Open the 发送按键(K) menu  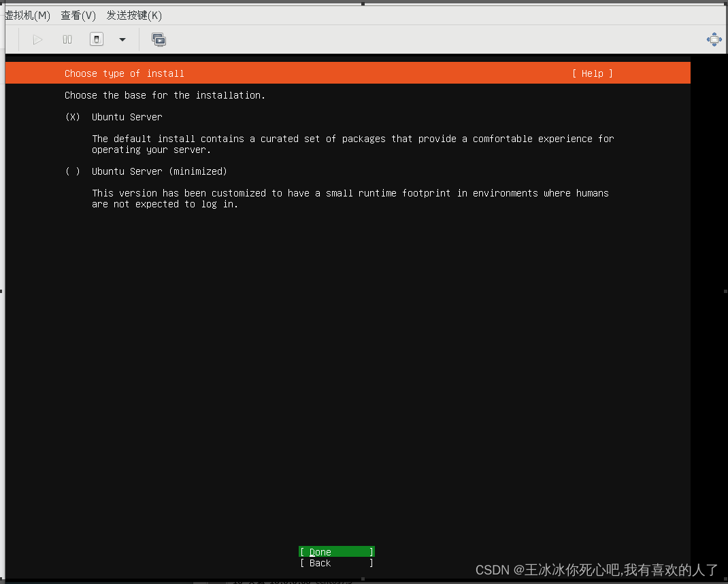tap(134, 16)
